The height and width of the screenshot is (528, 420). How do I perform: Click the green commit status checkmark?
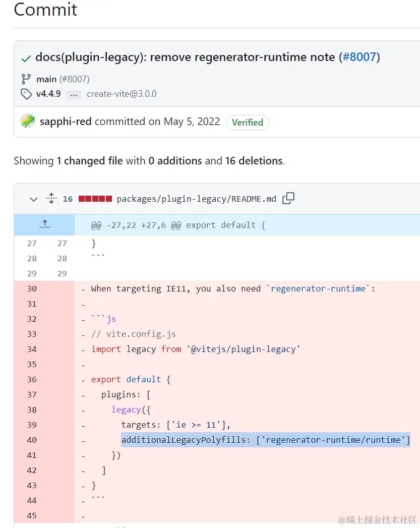click(26, 58)
